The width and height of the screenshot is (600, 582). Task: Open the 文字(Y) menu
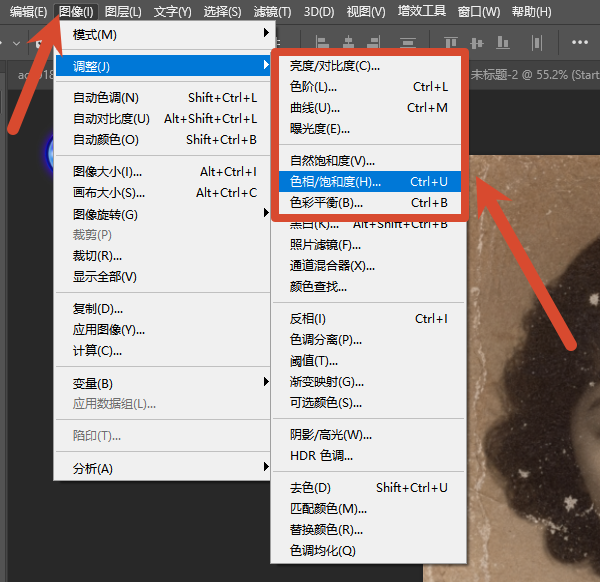(x=172, y=12)
